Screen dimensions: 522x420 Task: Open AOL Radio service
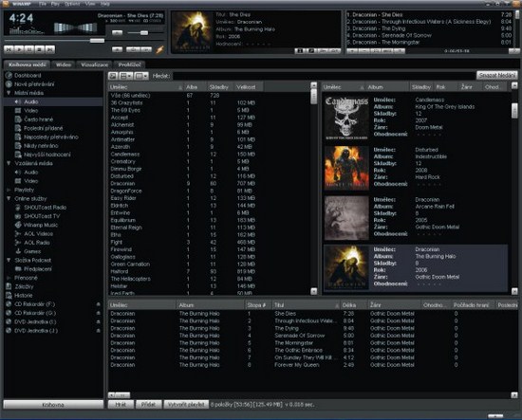pos(37,243)
